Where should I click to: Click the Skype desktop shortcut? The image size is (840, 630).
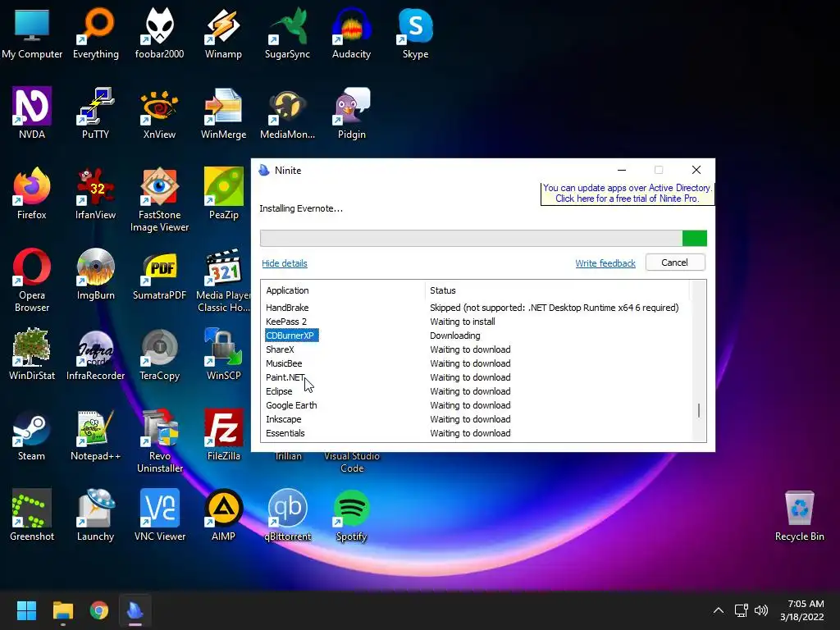click(x=416, y=34)
